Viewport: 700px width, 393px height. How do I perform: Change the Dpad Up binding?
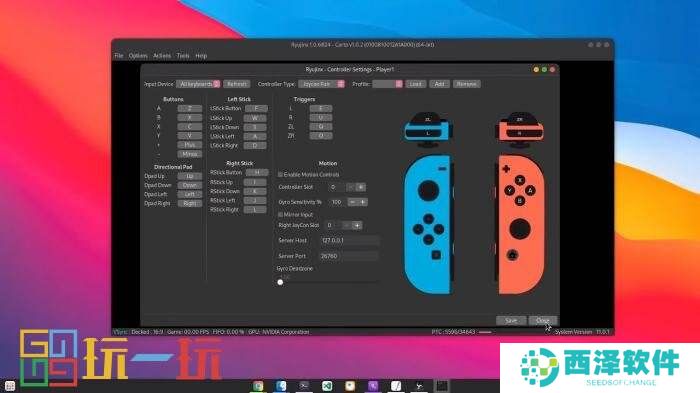pos(190,176)
